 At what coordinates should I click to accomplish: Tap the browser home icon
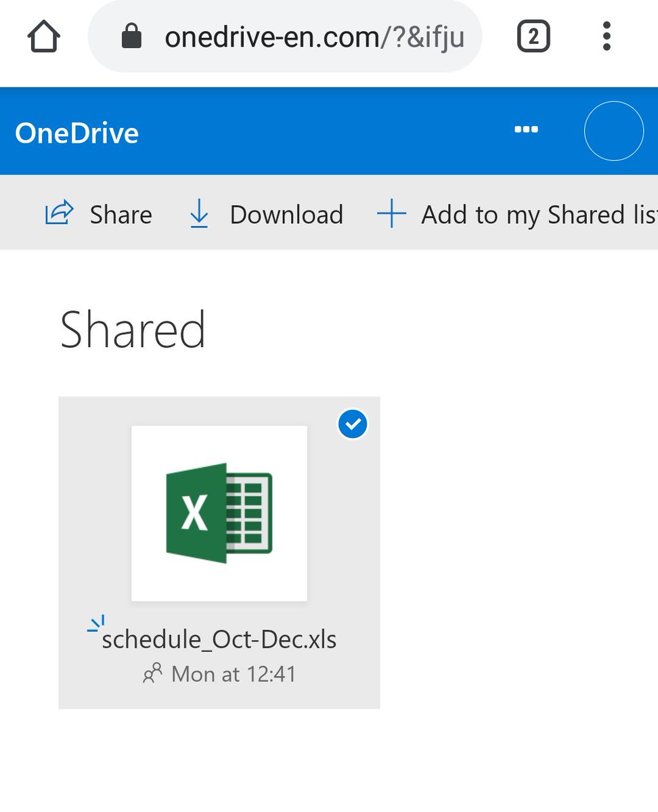(x=44, y=36)
